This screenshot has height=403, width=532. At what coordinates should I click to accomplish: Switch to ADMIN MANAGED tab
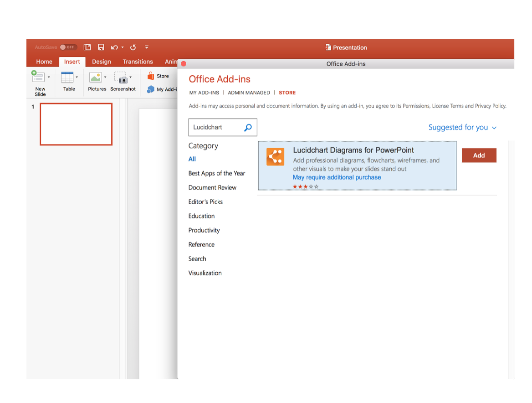(249, 93)
